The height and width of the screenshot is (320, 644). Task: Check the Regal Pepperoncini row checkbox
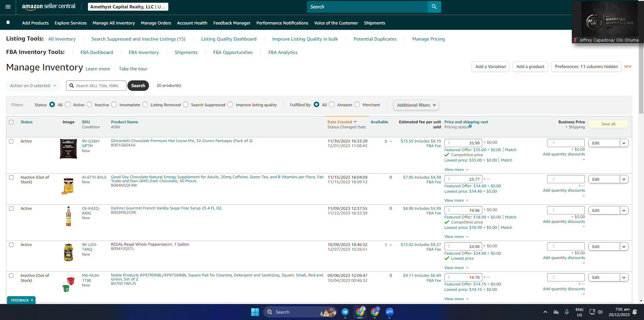[11, 245]
